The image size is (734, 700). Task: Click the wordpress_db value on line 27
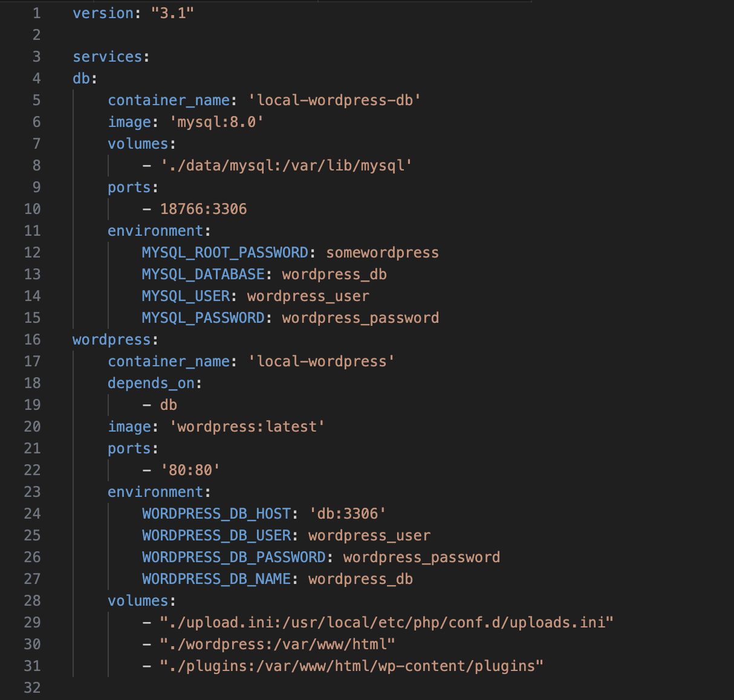360,579
